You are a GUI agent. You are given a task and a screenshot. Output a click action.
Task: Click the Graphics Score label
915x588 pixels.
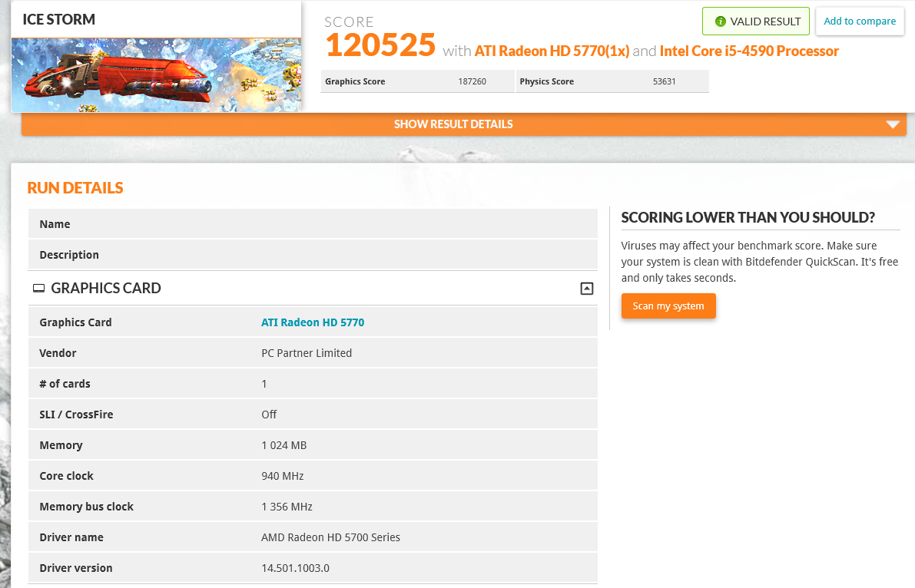pyautogui.click(x=355, y=81)
